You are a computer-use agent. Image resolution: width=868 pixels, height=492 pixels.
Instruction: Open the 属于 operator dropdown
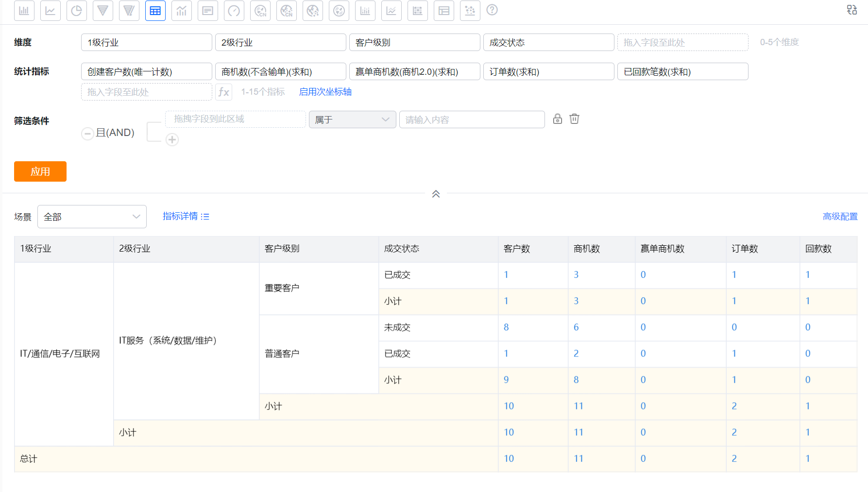[x=352, y=119]
